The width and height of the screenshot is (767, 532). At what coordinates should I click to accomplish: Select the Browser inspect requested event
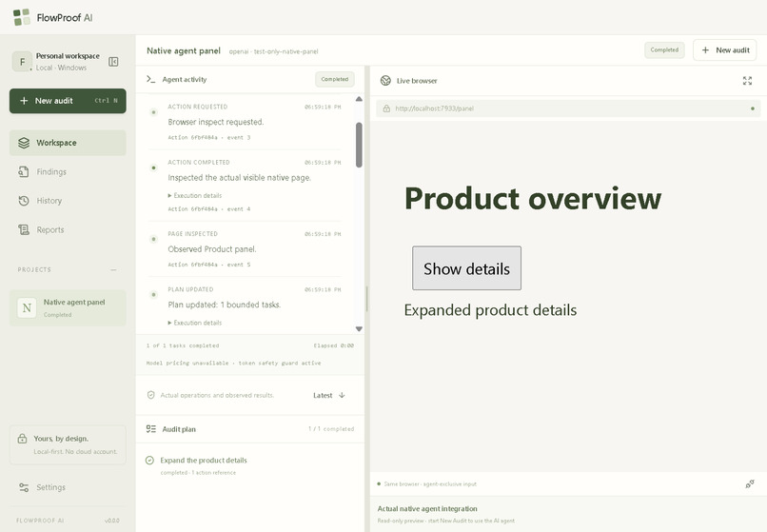pos(245,122)
